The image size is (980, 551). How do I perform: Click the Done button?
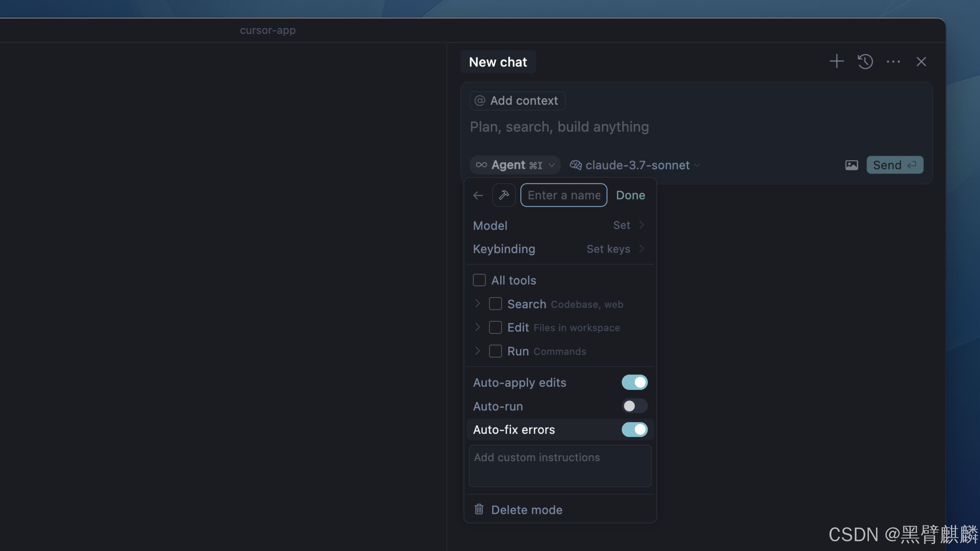pos(630,195)
